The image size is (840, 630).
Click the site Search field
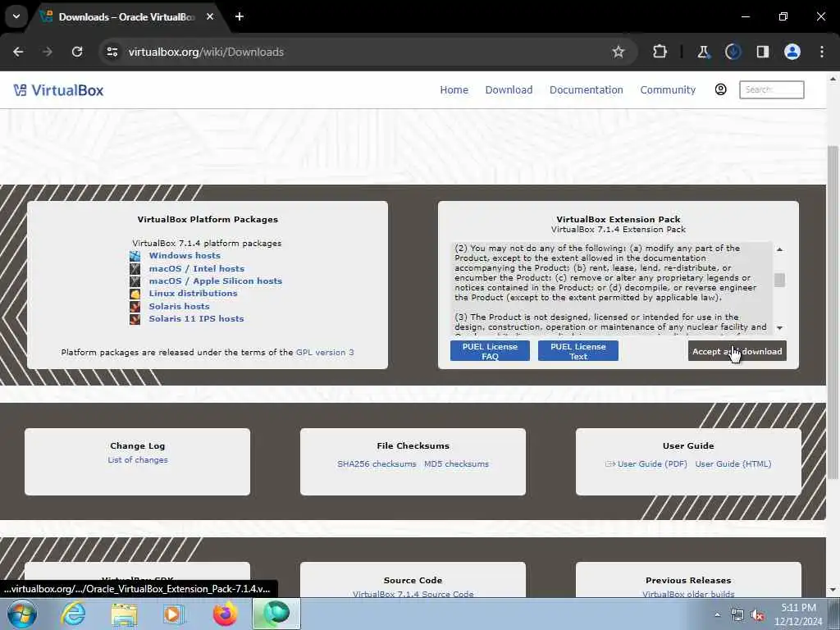click(x=771, y=89)
